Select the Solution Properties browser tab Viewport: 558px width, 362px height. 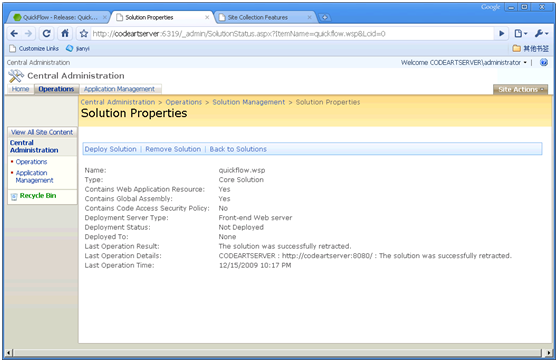[x=162, y=17]
